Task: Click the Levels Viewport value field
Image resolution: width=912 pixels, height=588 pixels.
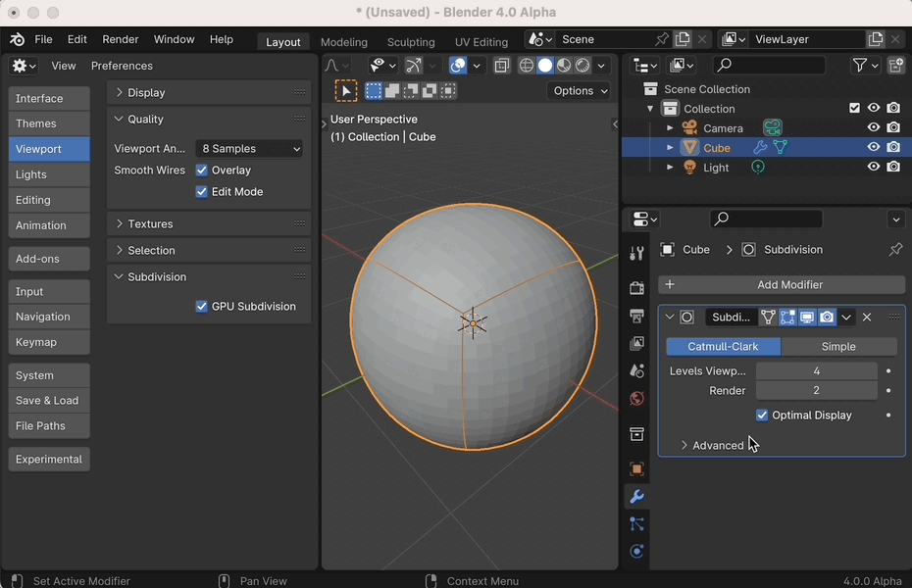Action: click(x=816, y=371)
